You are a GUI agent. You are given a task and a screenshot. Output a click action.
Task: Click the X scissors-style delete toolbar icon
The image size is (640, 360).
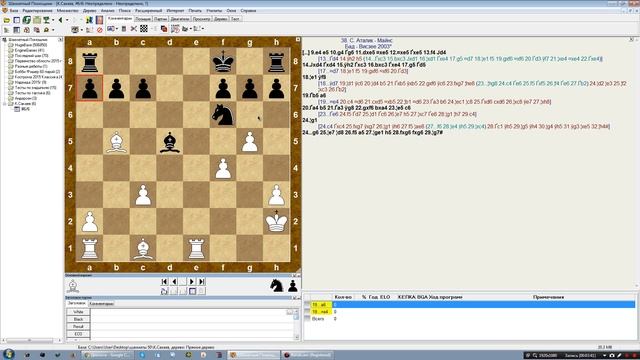click(x=133, y=29)
